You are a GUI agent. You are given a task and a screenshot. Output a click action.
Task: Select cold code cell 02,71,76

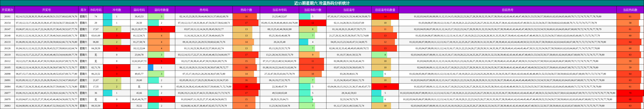(x=96, y=67)
